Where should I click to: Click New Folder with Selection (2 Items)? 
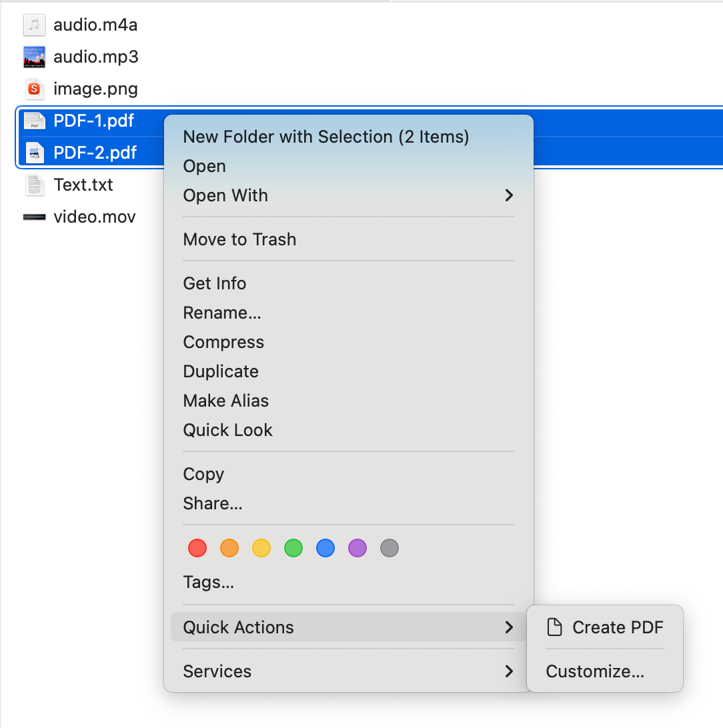click(x=326, y=137)
